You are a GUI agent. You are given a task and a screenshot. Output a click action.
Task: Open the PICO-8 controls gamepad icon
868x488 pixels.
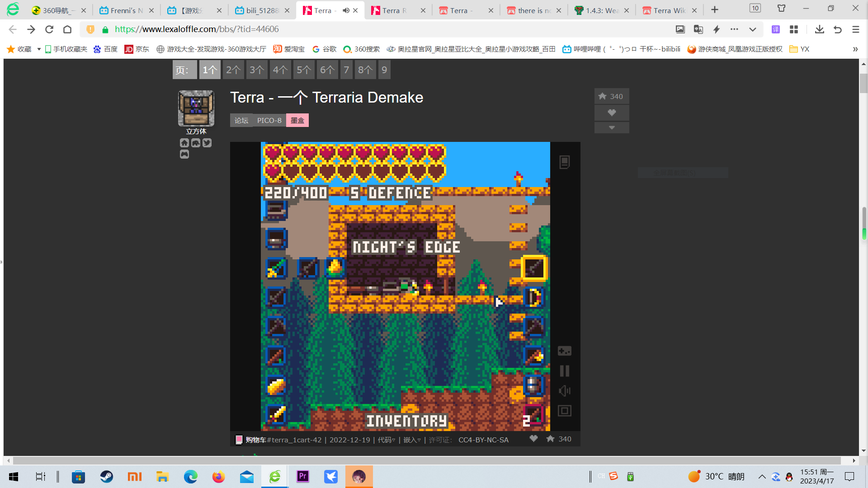564,351
